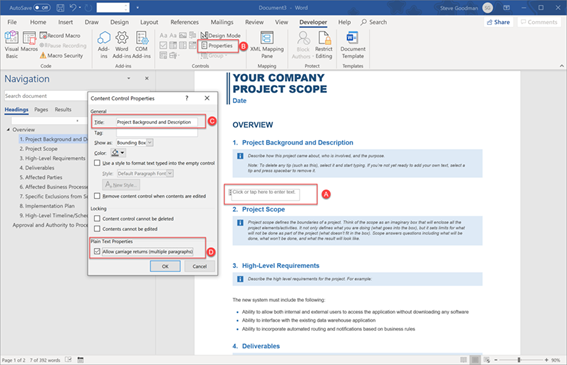The width and height of the screenshot is (567, 365).
Task: Switch to the Mailings tab
Action: [222, 22]
